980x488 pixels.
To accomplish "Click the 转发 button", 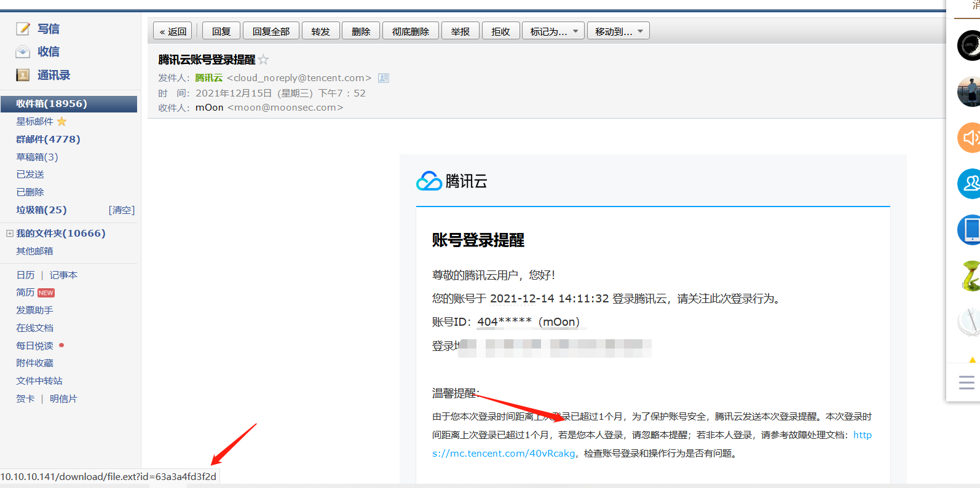I will [x=321, y=31].
